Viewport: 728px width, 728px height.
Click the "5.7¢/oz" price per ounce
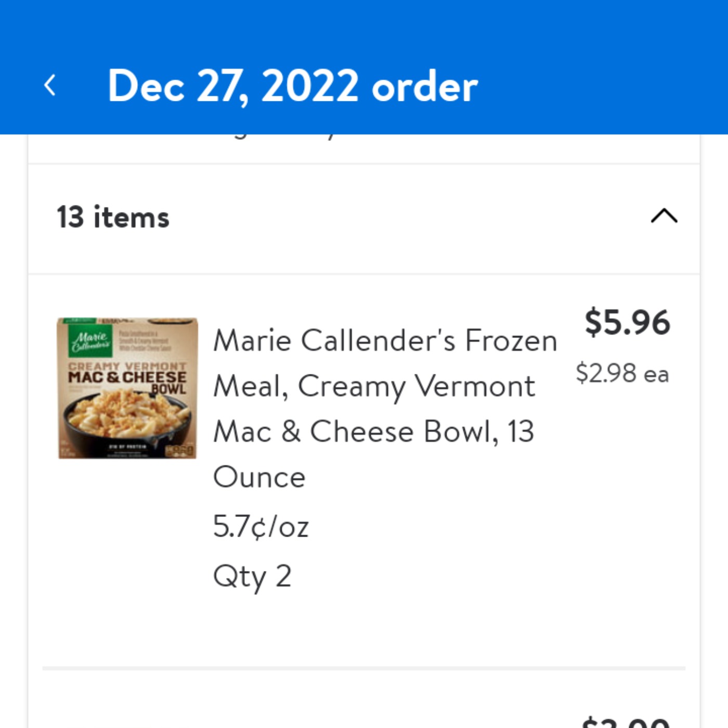click(261, 526)
